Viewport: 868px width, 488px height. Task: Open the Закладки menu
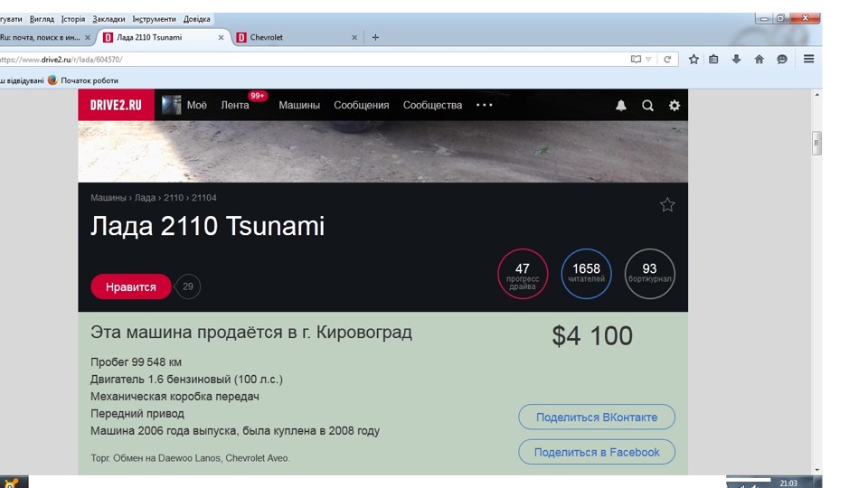click(108, 19)
